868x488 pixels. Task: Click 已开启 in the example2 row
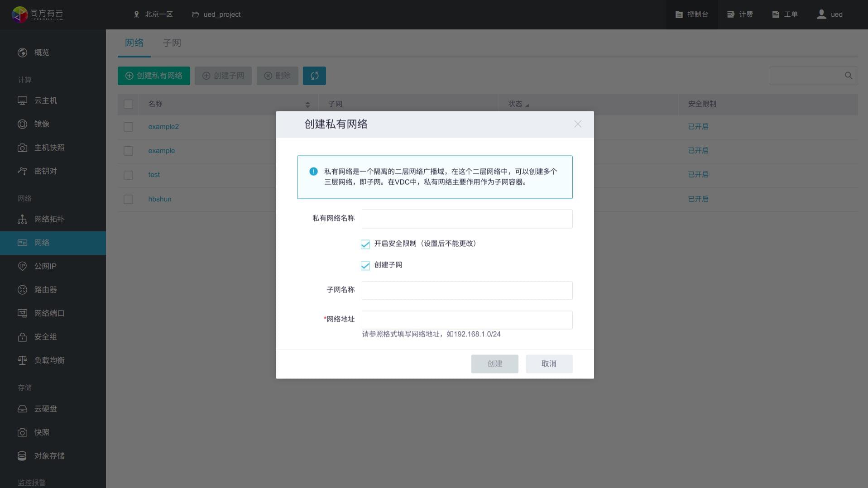coord(698,127)
